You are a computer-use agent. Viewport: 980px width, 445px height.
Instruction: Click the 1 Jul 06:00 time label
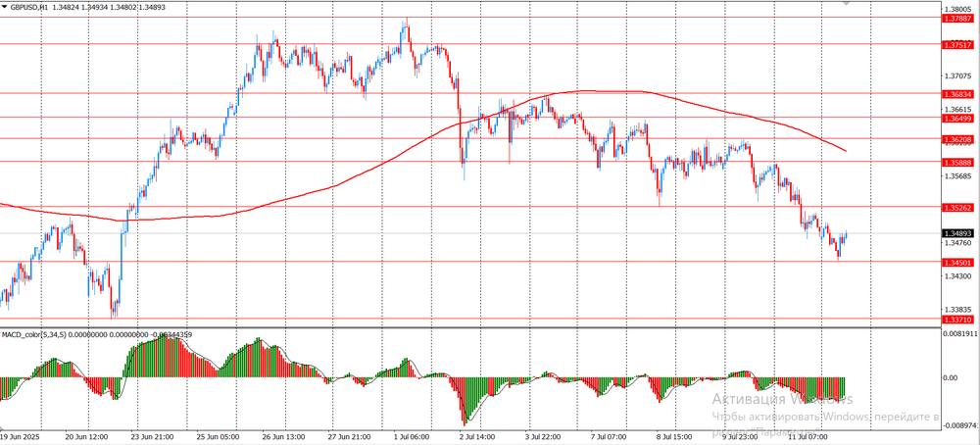(411, 435)
